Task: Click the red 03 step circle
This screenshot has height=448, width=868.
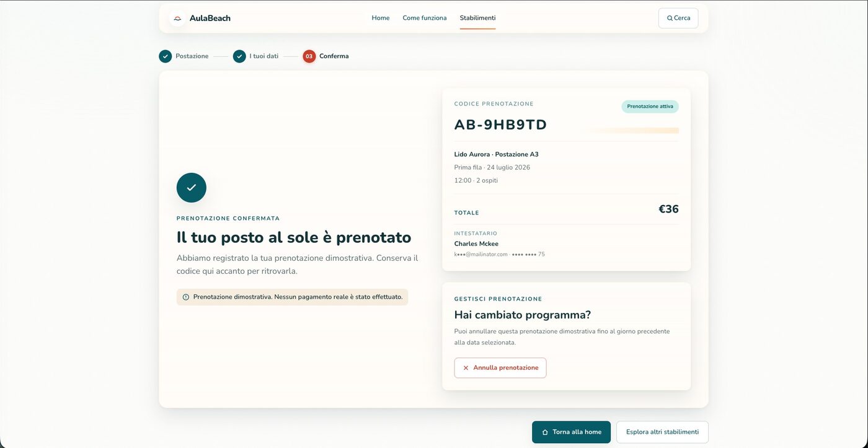Action: [309, 56]
